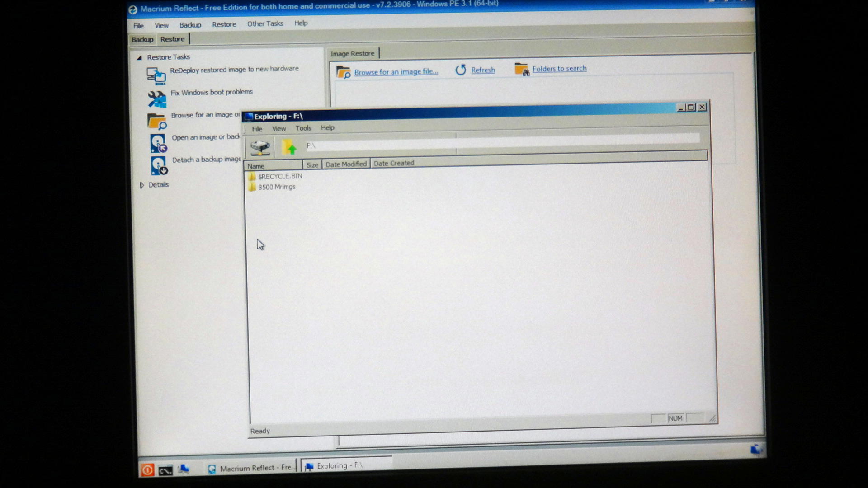Click the $RECYCLE.BIN folder icon

(x=252, y=177)
